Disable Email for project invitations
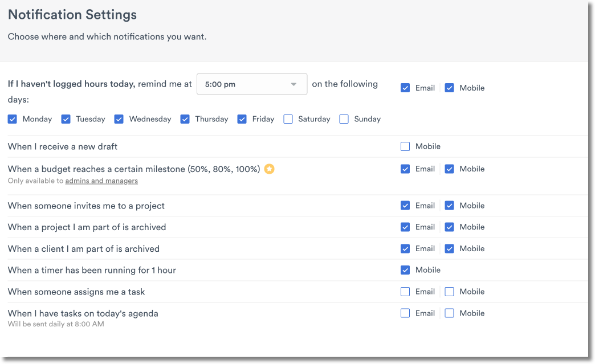The image size is (595, 364). [x=405, y=205]
